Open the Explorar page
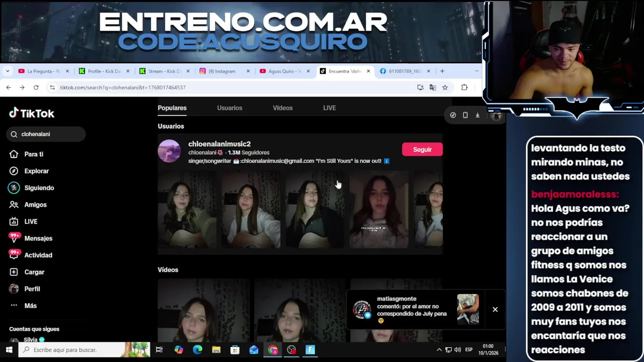The height and width of the screenshot is (362, 644). coord(36,171)
